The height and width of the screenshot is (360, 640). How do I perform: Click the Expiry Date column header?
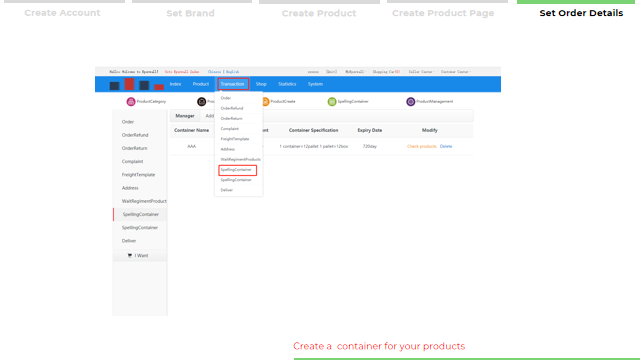[370, 130]
